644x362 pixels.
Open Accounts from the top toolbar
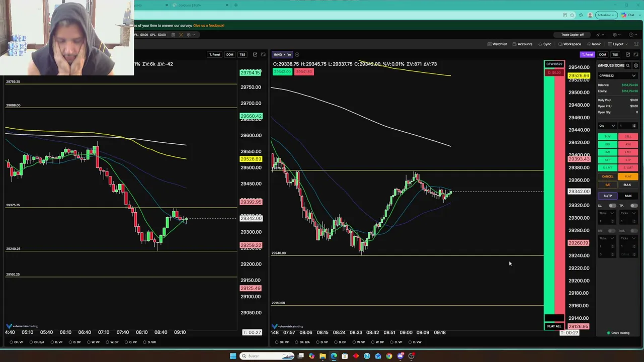pos(522,44)
